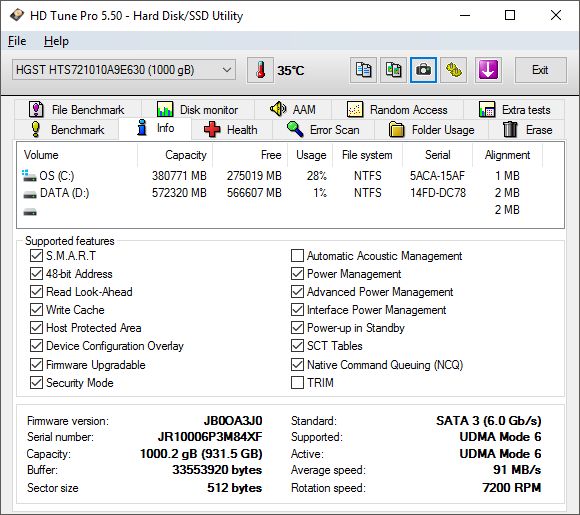Open the options gears icon
This screenshot has width=580, height=515.
coord(453,70)
